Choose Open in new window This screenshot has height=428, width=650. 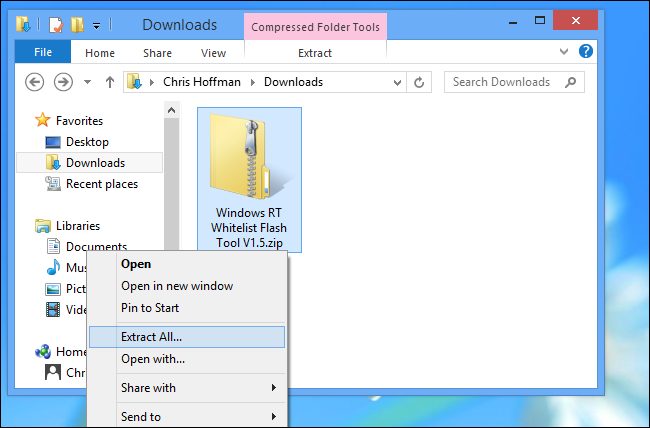[187, 286]
